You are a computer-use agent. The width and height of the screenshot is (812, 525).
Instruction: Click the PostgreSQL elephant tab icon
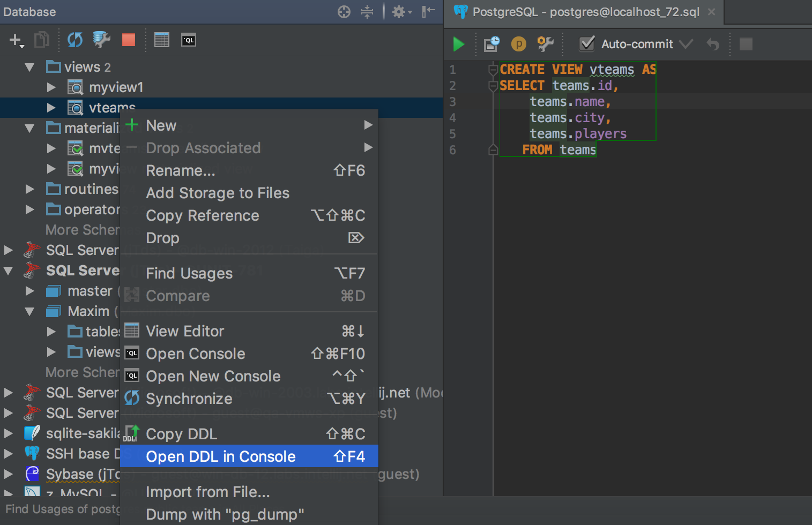point(461,12)
